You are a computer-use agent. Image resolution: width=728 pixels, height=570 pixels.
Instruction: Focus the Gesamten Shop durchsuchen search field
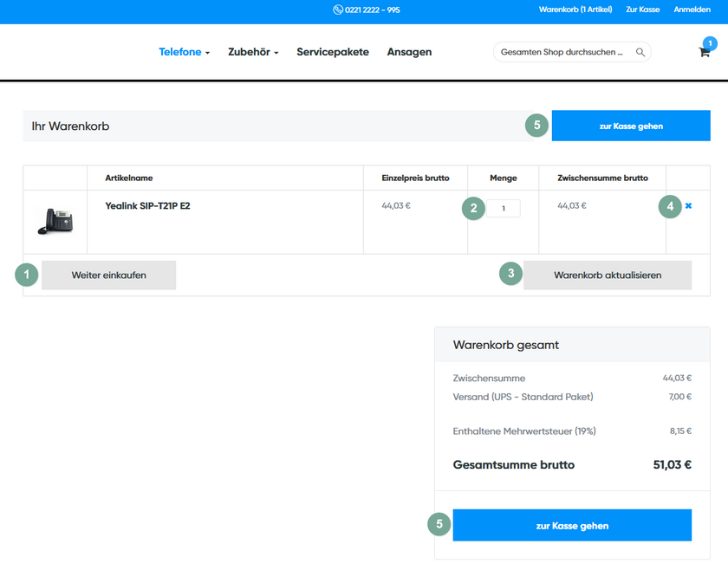click(x=562, y=52)
